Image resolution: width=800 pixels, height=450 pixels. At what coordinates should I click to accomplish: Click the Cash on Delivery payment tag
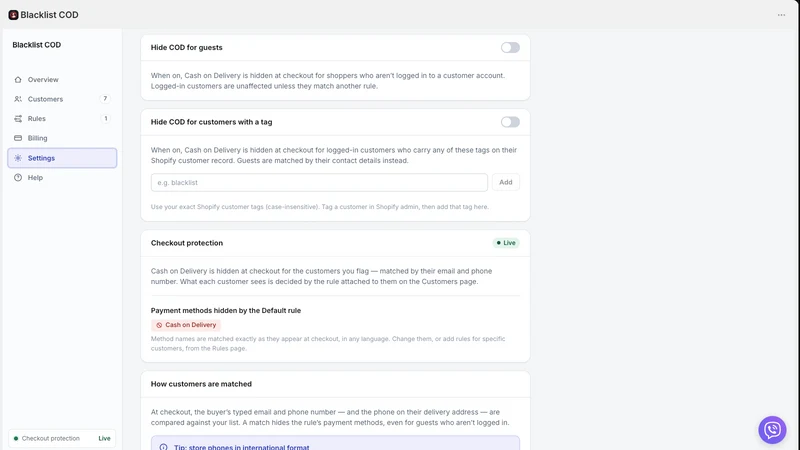click(x=186, y=325)
